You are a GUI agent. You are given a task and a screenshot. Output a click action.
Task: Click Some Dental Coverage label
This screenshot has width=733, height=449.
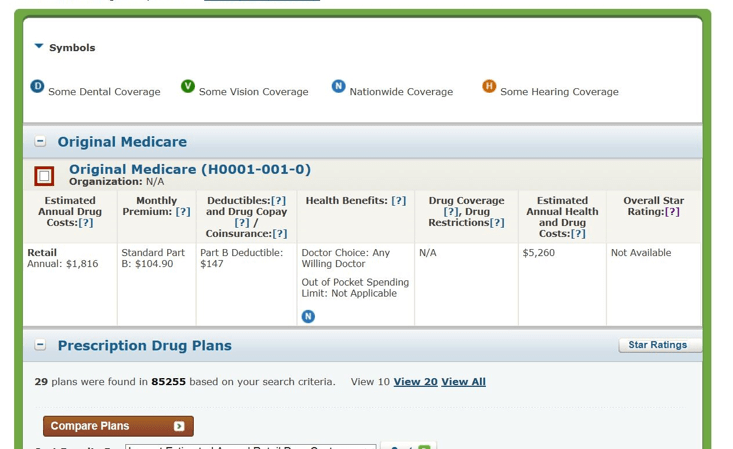coord(104,92)
